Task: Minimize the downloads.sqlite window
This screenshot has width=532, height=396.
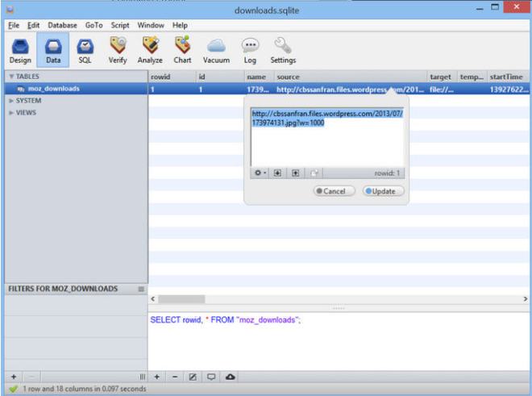Action: click(x=480, y=8)
